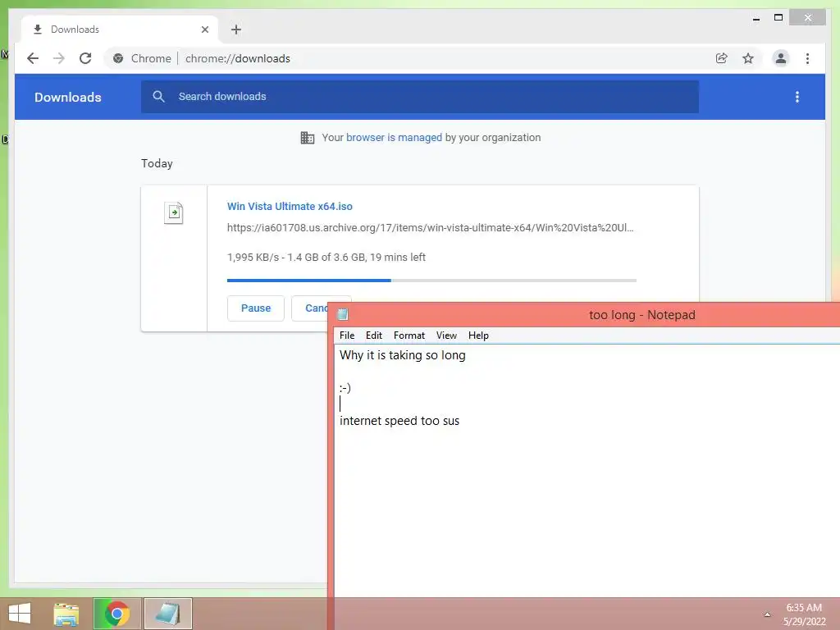Switch to Notepad from the taskbar
The width and height of the screenshot is (840, 630).
[x=167, y=614]
